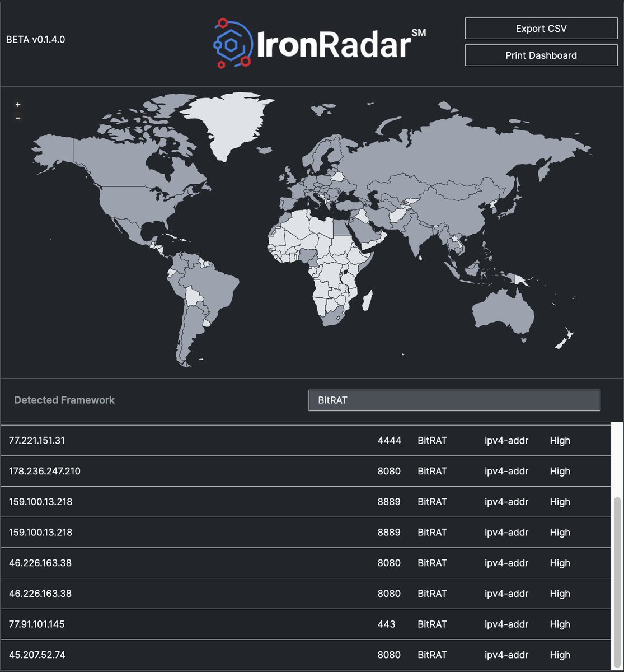This screenshot has width=624, height=672.
Task: Click the IronRadar logo
Action: (x=320, y=44)
